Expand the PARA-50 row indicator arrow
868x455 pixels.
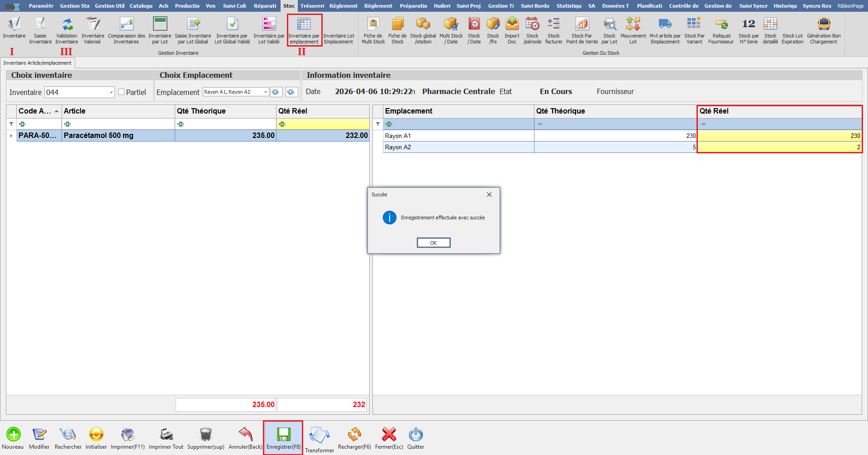pos(11,136)
